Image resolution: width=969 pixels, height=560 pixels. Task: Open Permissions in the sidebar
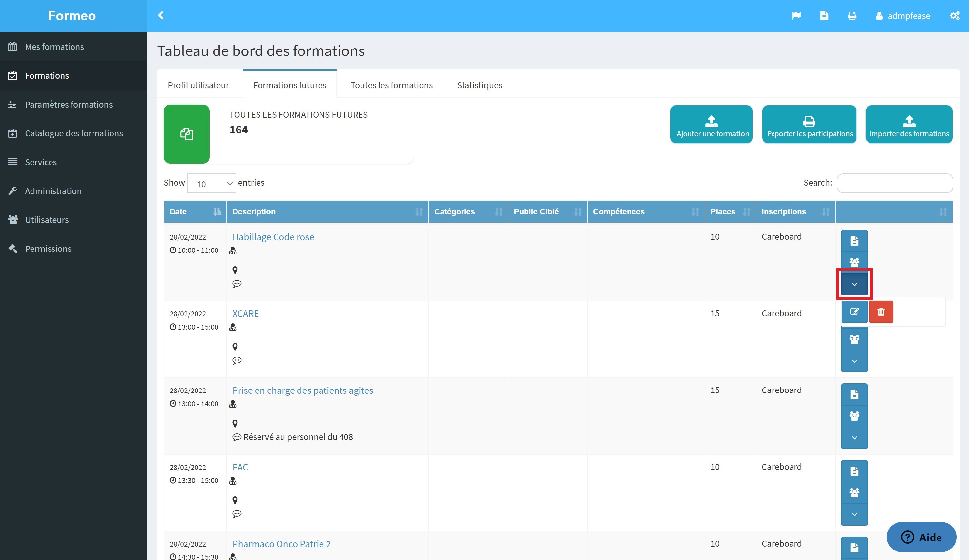click(73, 248)
